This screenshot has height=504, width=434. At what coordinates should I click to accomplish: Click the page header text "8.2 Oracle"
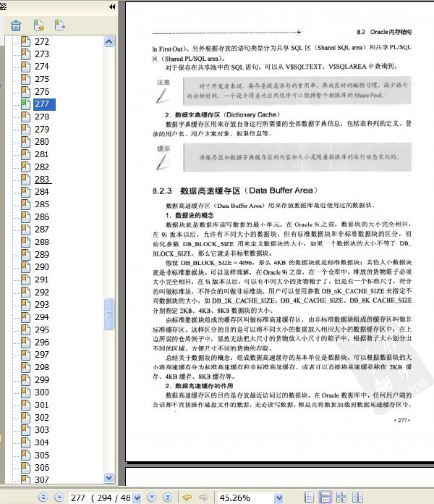click(384, 32)
